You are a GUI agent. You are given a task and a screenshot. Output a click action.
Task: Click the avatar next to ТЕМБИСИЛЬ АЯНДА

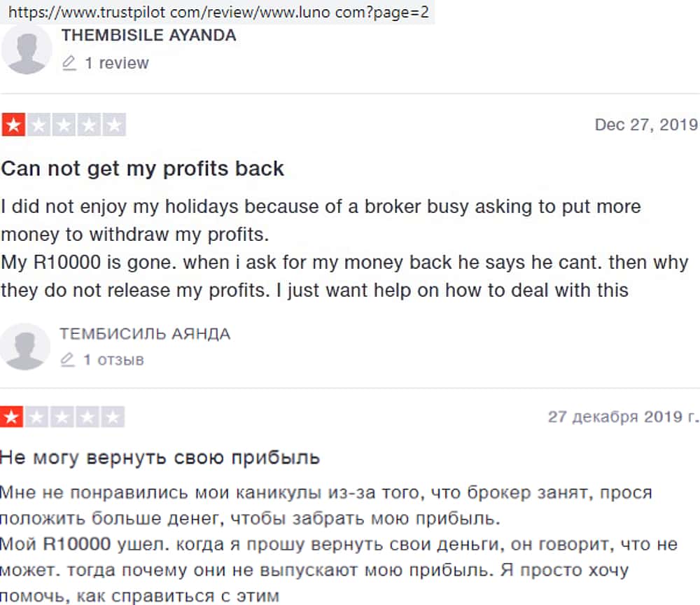pos(26,347)
